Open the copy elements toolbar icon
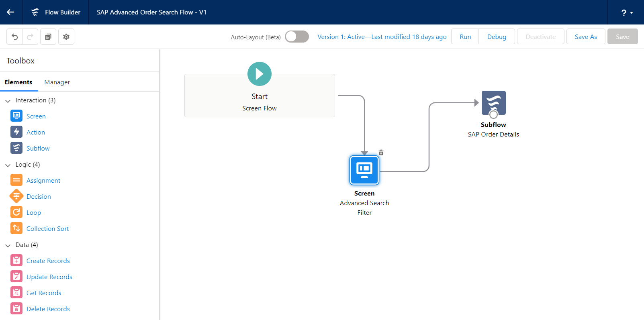Screen dimensions: 644x320 [x=48, y=37]
